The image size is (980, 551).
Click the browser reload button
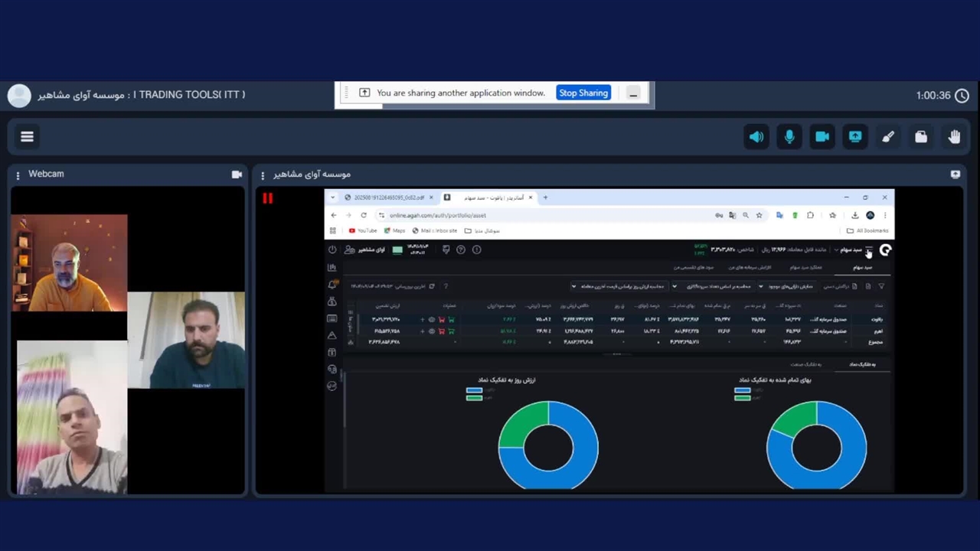pos(364,216)
